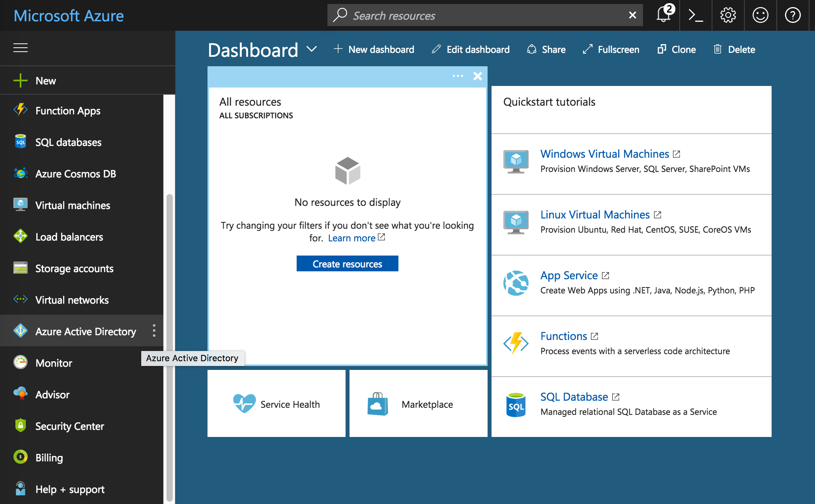
Task: Open the All resources tile ellipsis menu
Action: (x=458, y=76)
